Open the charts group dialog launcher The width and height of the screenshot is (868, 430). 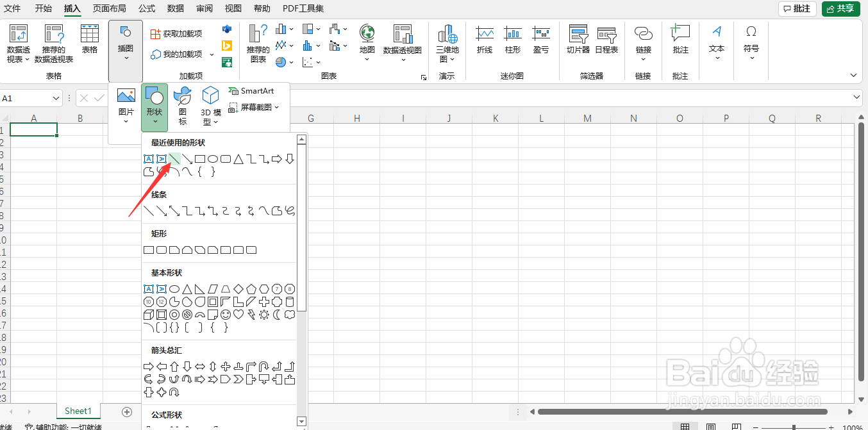[x=423, y=77]
